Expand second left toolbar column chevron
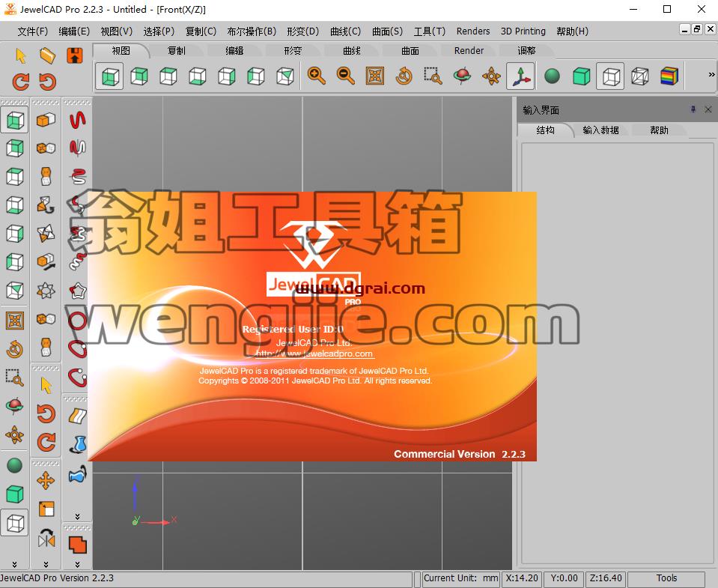The image size is (718, 588). (x=46, y=564)
